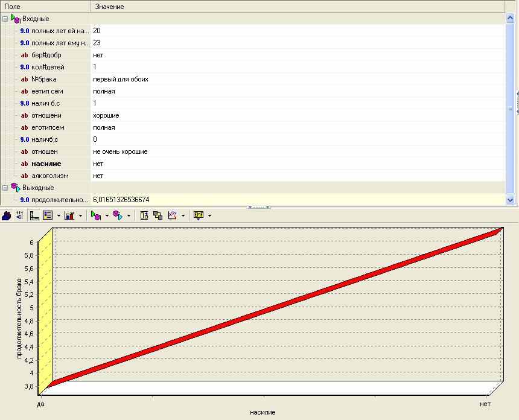Select the продолжительно... output field

coord(60,200)
